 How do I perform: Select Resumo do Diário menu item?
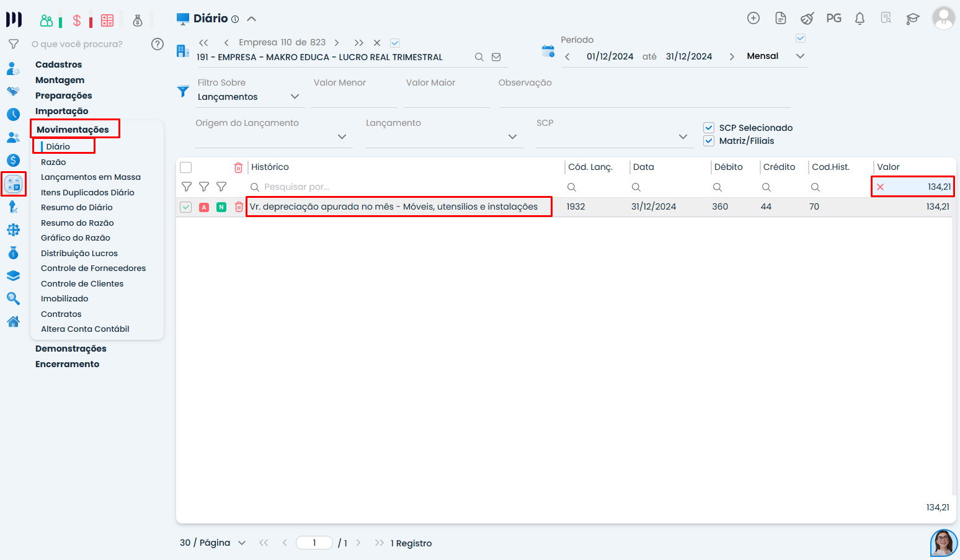point(77,207)
